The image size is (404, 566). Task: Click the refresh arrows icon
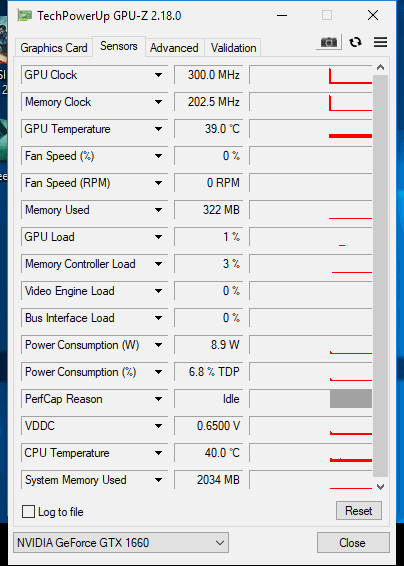(355, 43)
